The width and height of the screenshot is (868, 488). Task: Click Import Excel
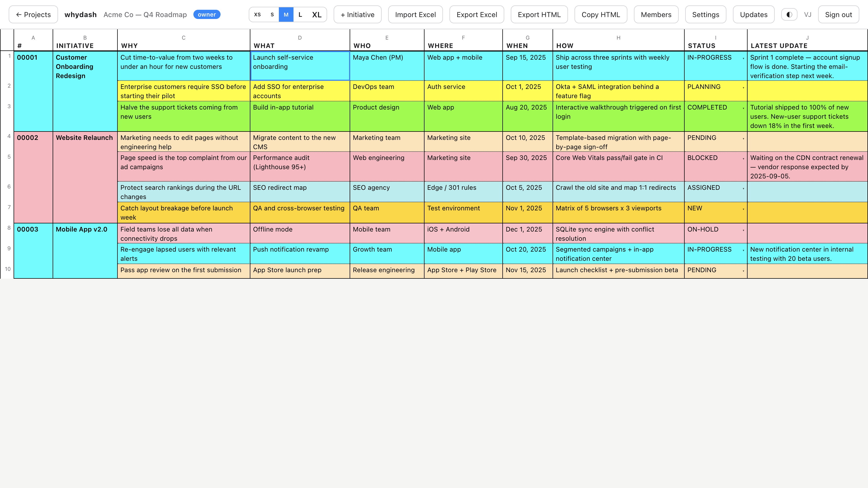pos(415,14)
